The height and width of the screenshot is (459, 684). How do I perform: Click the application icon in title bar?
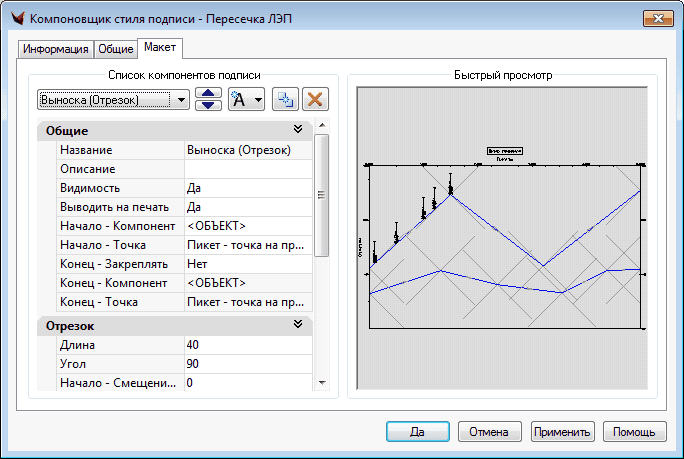(15, 18)
